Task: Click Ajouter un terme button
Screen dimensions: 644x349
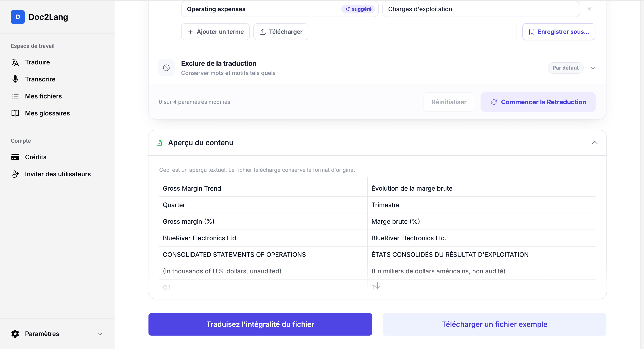Action: [215, 32]
